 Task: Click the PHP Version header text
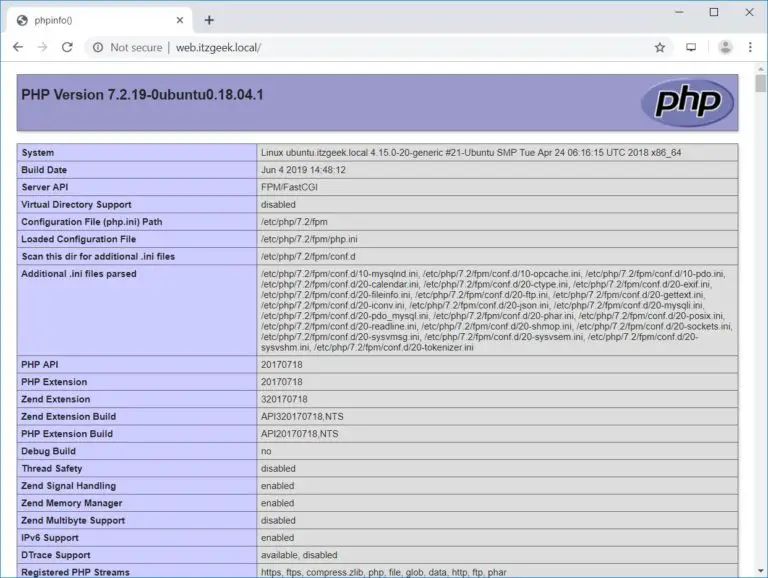[142, 95]
